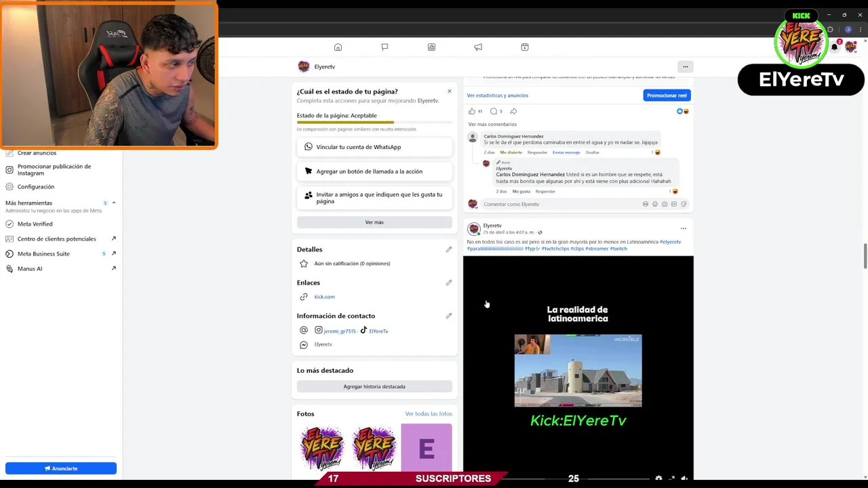
Task: Click 'Me divierte' on Carlos Dominguez Hernandez's comment
Action: click(x=511, y=152)
